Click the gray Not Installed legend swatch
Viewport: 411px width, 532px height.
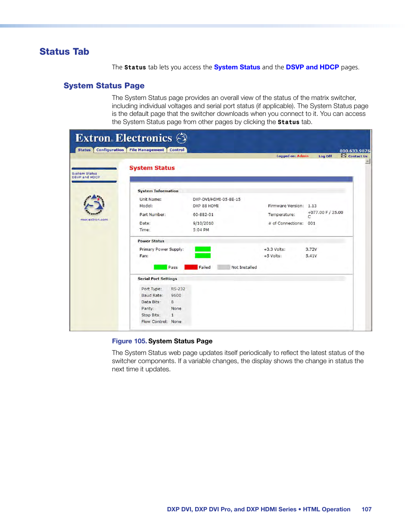tap(224, 267)
